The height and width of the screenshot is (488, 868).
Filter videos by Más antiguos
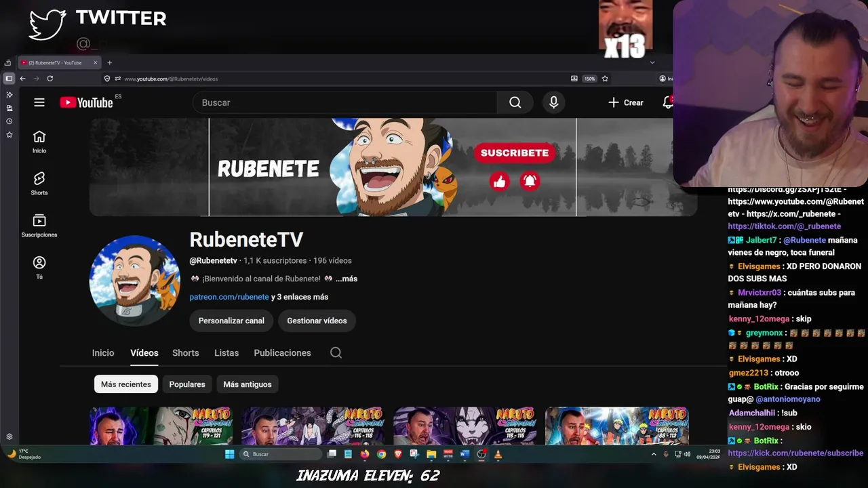point(248,384)
